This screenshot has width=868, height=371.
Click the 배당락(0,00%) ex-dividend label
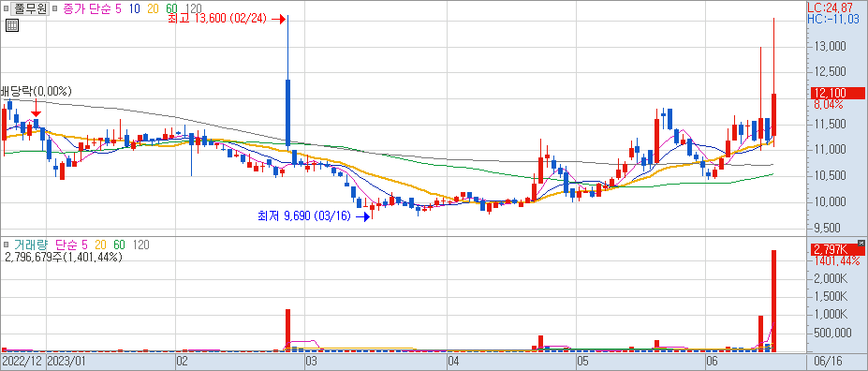coord(36,92)
